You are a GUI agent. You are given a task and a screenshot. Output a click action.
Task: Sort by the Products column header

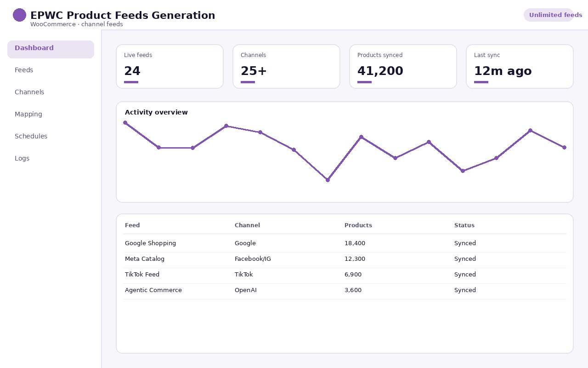tap(358, 225)
